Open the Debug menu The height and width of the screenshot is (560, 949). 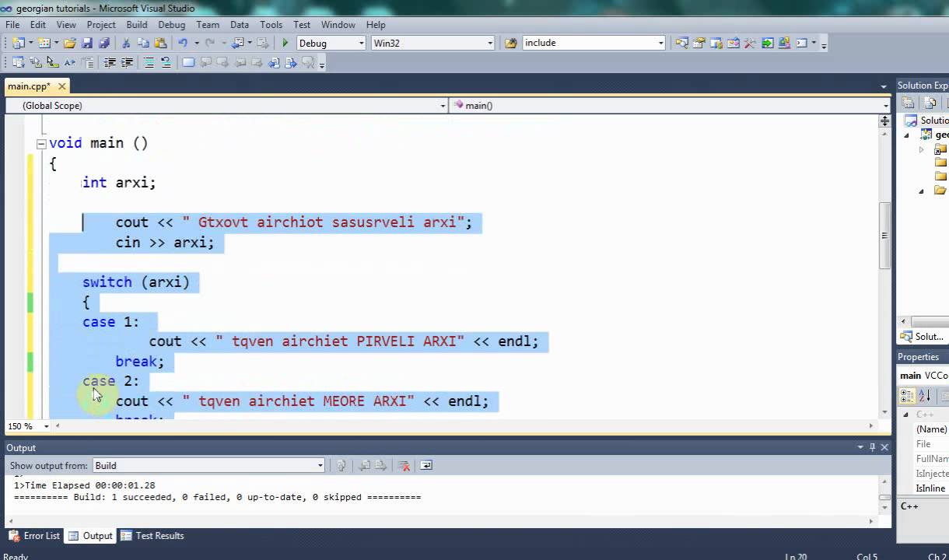click(172, 25)
